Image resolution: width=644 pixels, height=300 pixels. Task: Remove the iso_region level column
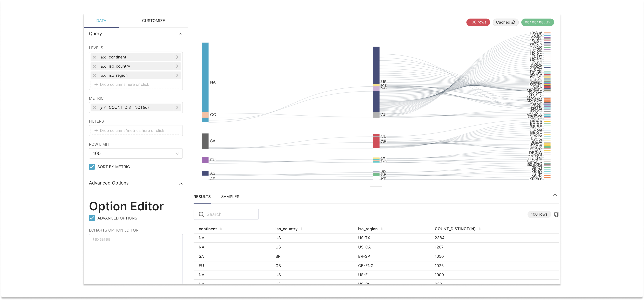point(94,75)
